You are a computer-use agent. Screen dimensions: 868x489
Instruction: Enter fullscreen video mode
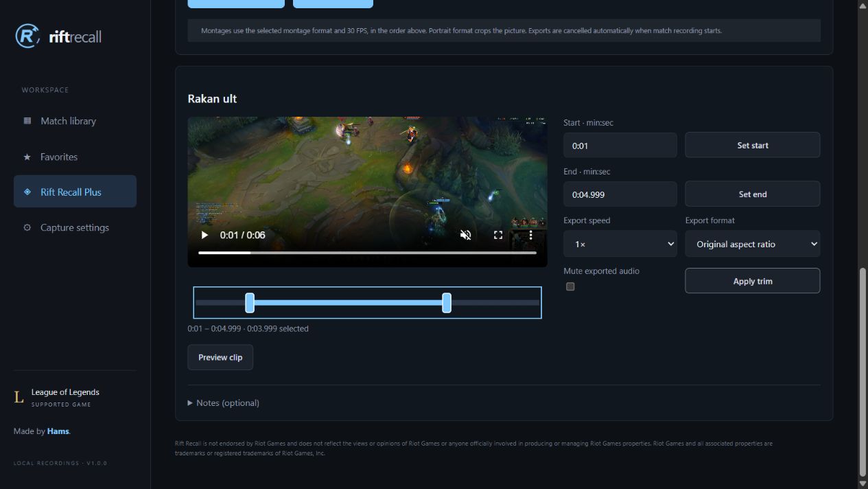click(498, 235)
